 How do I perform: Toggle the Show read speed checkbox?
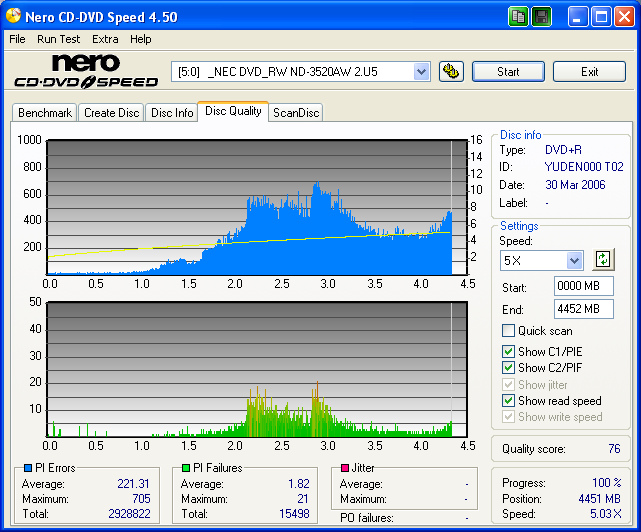click(508, 401)
